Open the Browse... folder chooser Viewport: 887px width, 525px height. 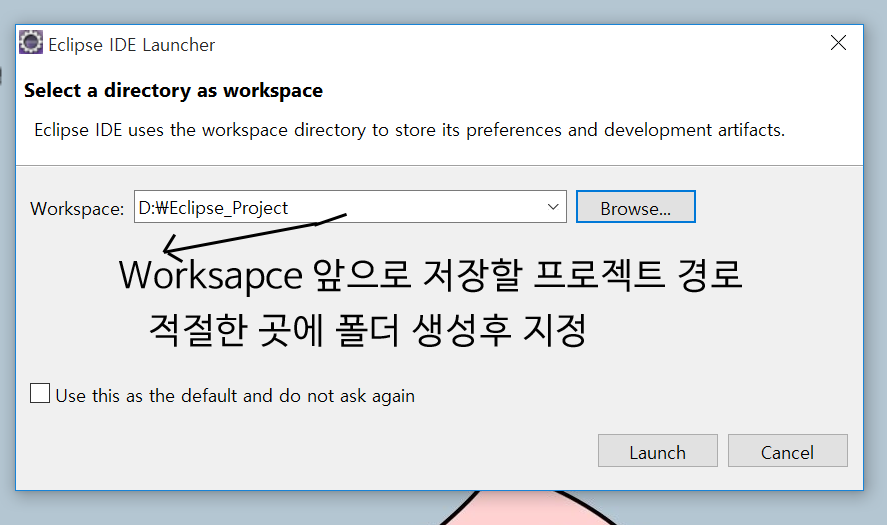tap(635, 207)
